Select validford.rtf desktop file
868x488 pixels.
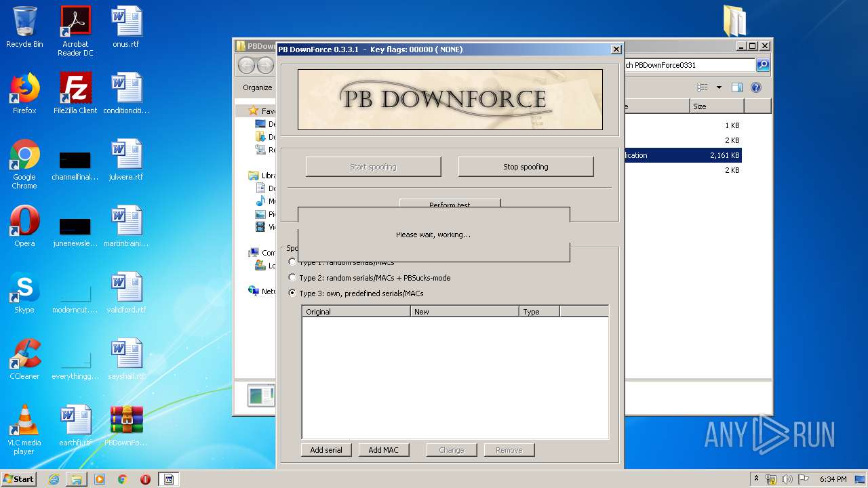(126, 293)
